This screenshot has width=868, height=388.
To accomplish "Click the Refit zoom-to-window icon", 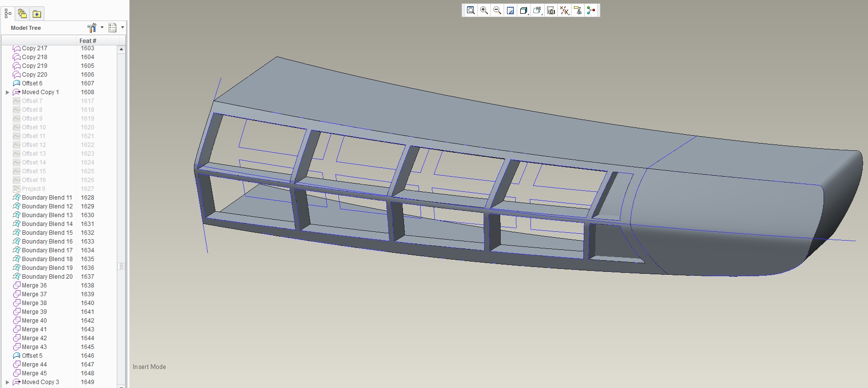I will point(470,10).
